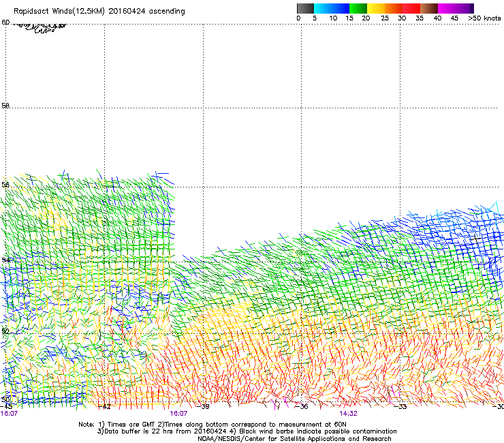Click the title "Rapidsact Winds(12.5KM) 20160424 ascending"
The image size is (504, 443).
[99, 12]
